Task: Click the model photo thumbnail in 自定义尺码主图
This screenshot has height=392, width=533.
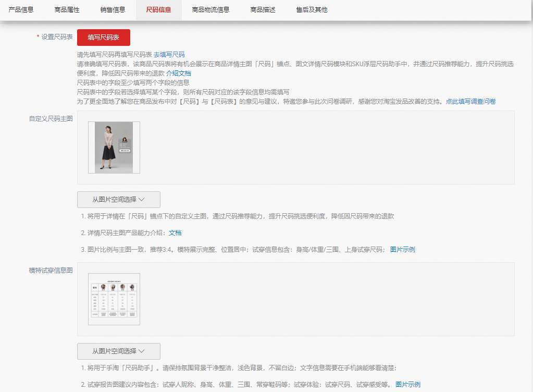Action: 114,148
